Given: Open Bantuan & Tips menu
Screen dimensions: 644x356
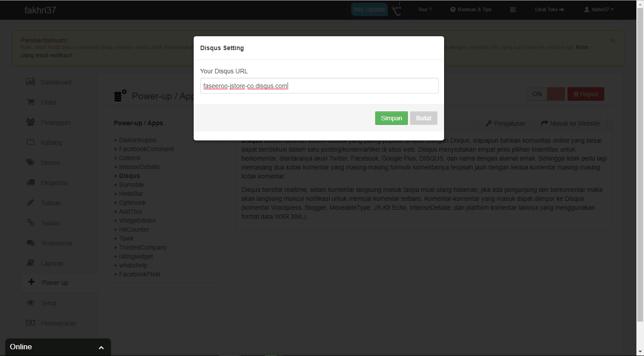Looking at the screenshot, I should pos(471,9).
